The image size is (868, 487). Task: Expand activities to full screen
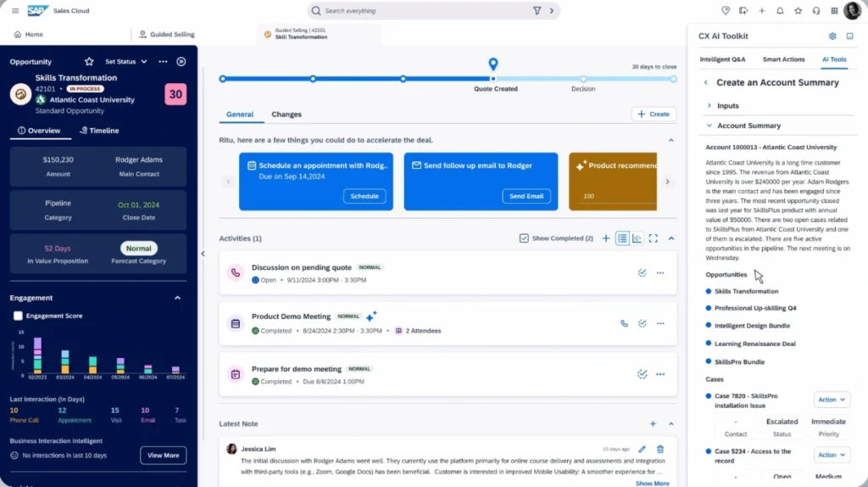[x=654, y=238]
